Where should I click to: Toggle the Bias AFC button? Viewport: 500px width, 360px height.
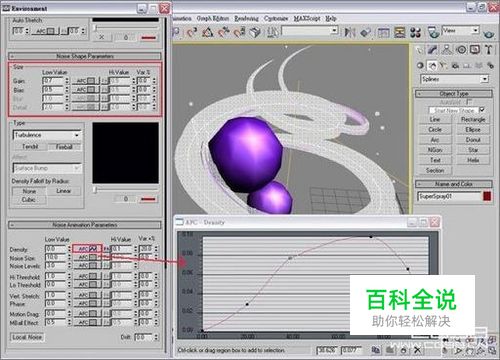click(x=86, y=89)
